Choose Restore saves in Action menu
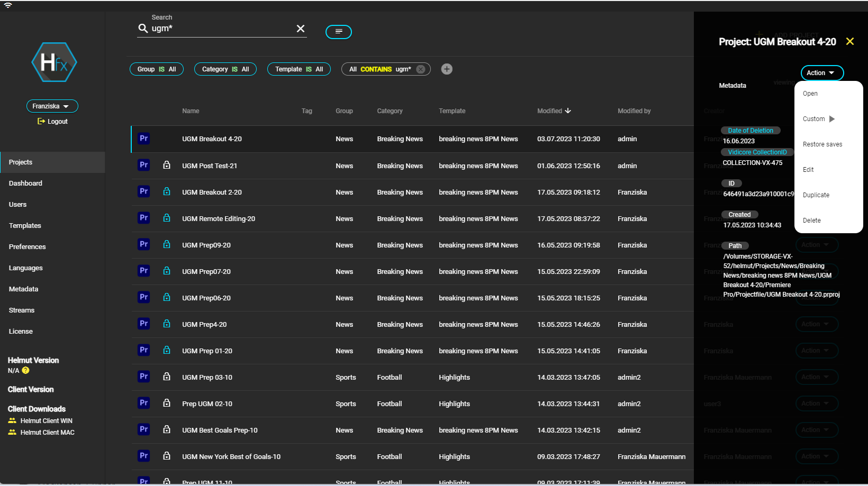 [x=822, y=144]
